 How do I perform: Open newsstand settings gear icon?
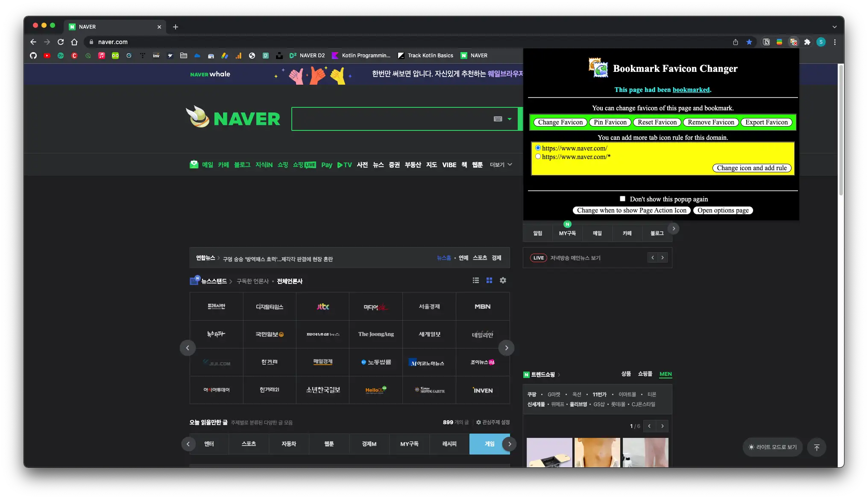click(503, 281)
